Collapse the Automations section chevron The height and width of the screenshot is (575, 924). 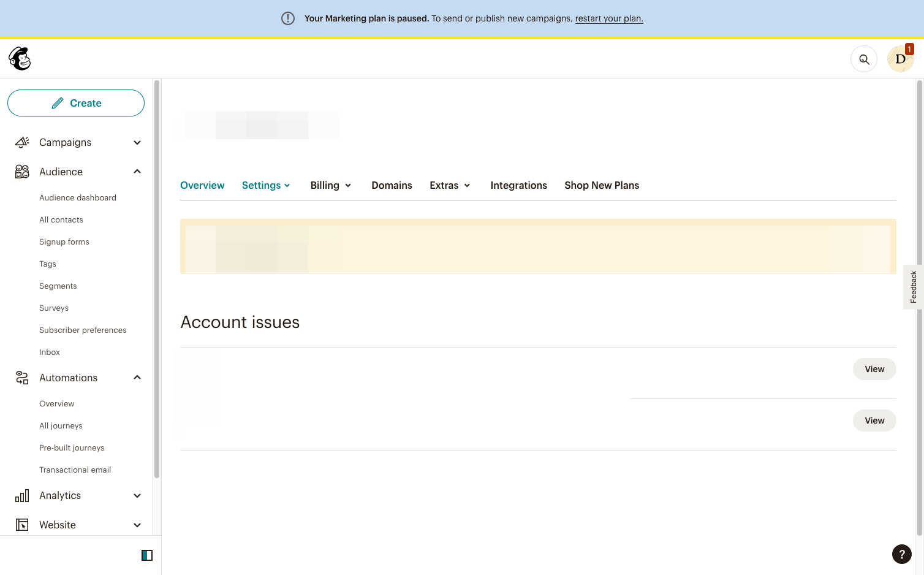pyautogui.click(x=137, y=378)
